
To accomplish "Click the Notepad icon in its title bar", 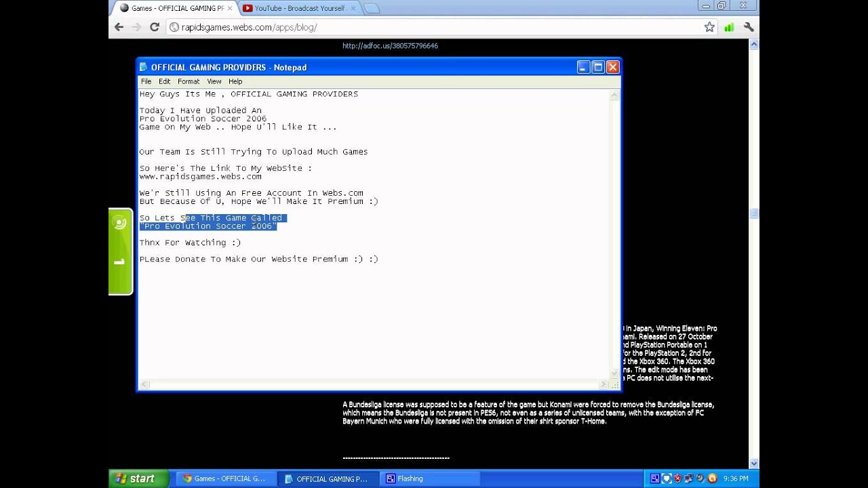I will click(143, 67).
